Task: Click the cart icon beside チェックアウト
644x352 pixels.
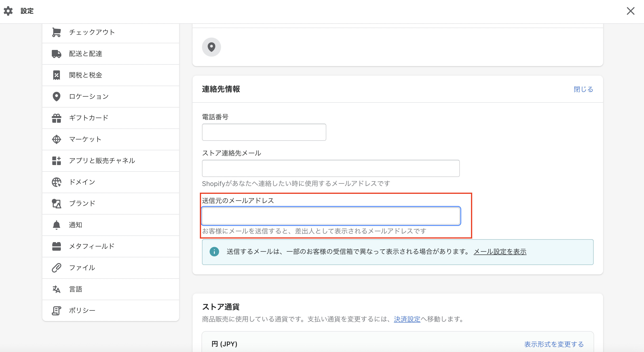Action: 57,32
